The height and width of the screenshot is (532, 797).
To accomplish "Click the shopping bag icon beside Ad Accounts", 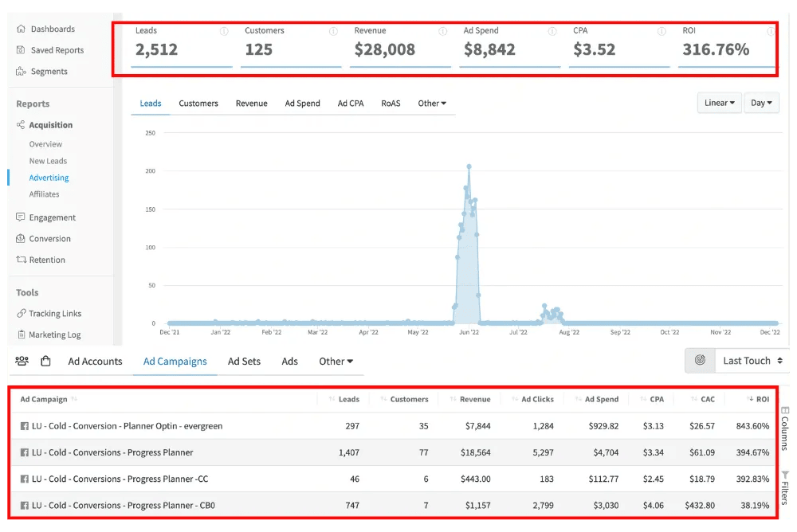I will [45, 361].
